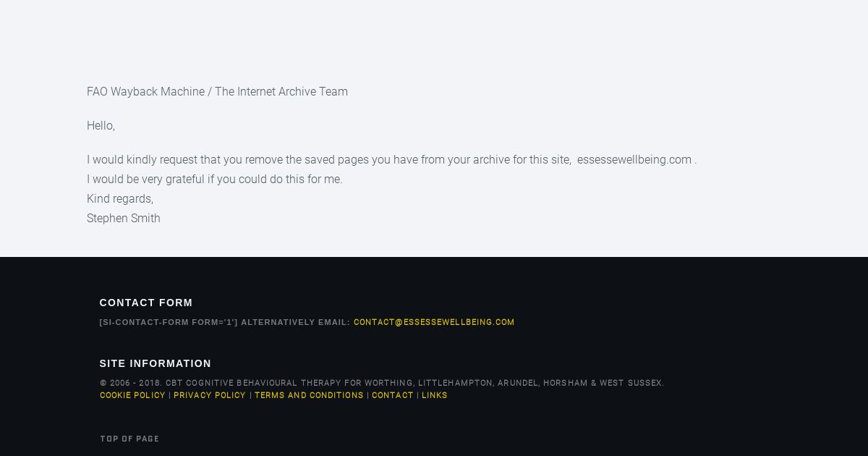Click the 'I would kindly request' sentence
This screenshot has width=868, height=456.
[x=391, y=159]
